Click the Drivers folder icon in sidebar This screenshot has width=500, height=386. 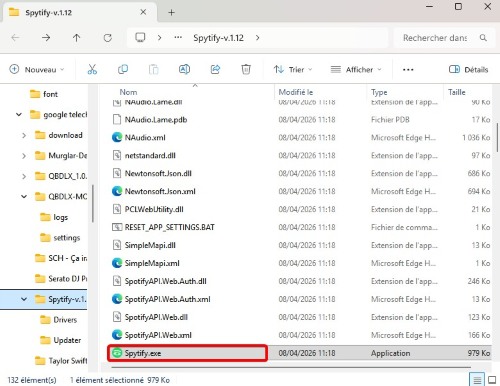click(x=45, y=320)
